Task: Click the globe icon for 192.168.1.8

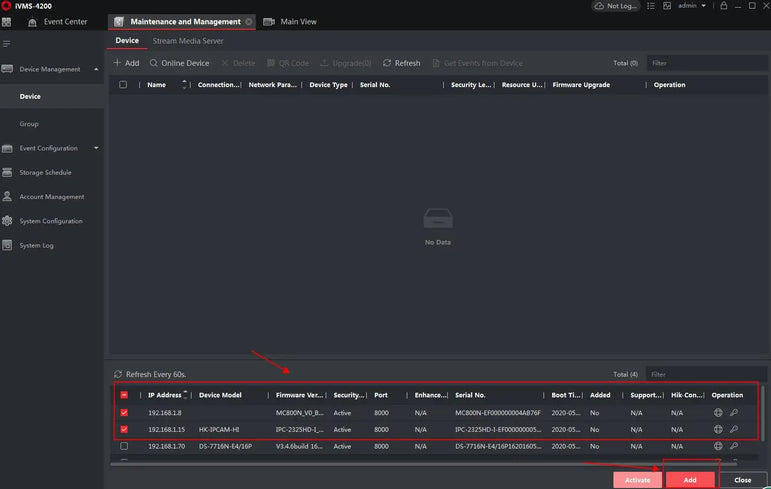Action: point(717,412)
